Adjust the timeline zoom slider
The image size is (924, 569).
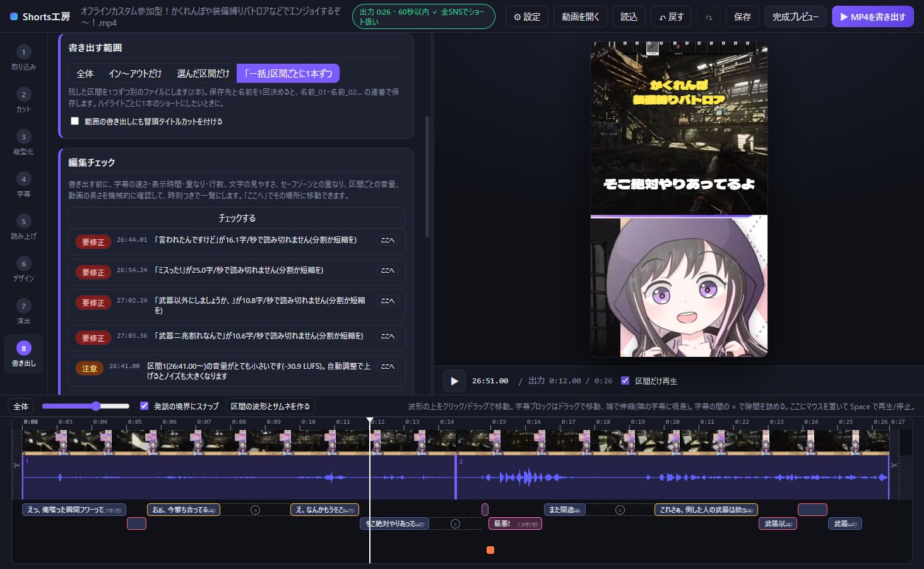[x=85, y=406]
